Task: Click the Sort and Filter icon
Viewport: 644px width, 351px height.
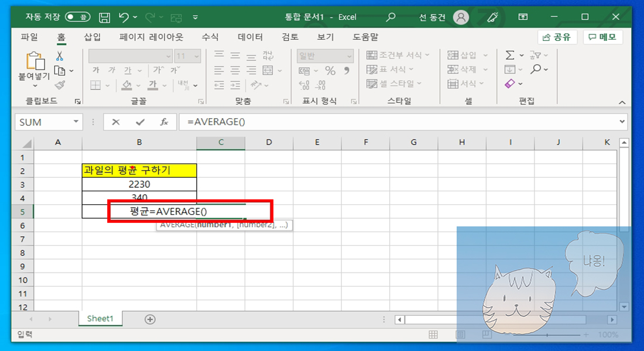Action: 535,55
